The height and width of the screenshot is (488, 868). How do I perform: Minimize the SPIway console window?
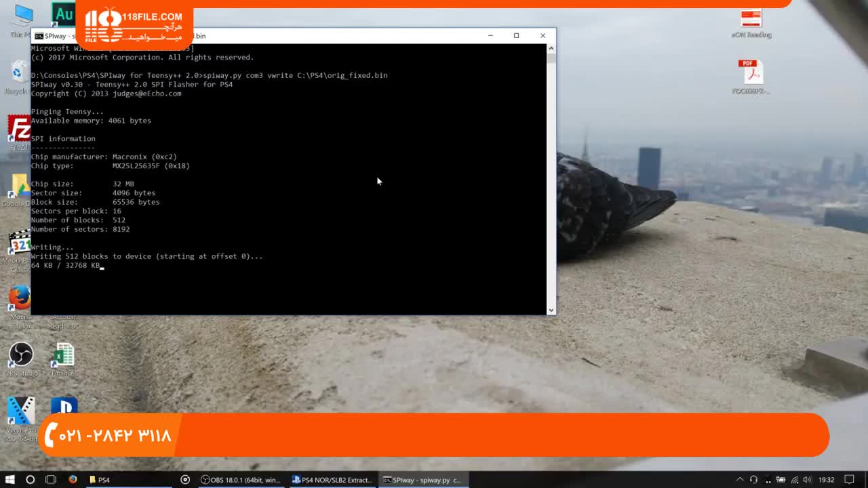pyautogui.click(x=490, y=36)
